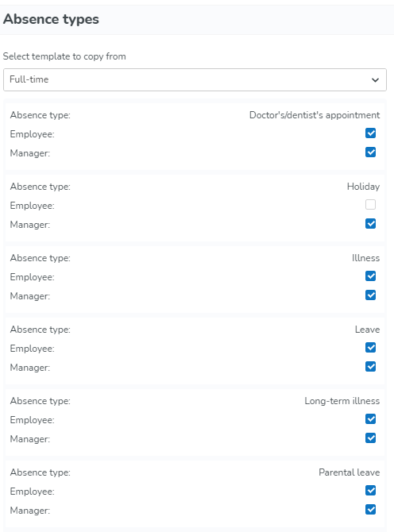The height and width of the screenshot is (532, 394).
Task: Uncheck Manager for Doctor's/dentist's appointment
Action: click(371, 152)
